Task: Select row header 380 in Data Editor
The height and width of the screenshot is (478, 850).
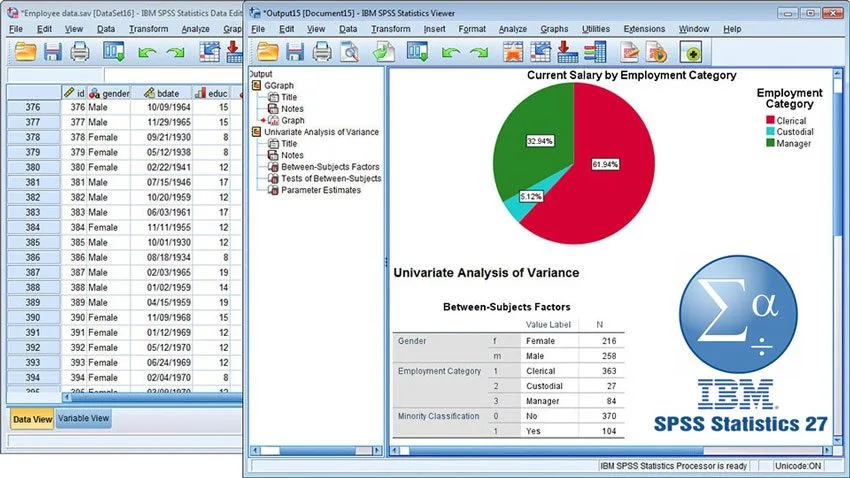Action: (33, 167)
